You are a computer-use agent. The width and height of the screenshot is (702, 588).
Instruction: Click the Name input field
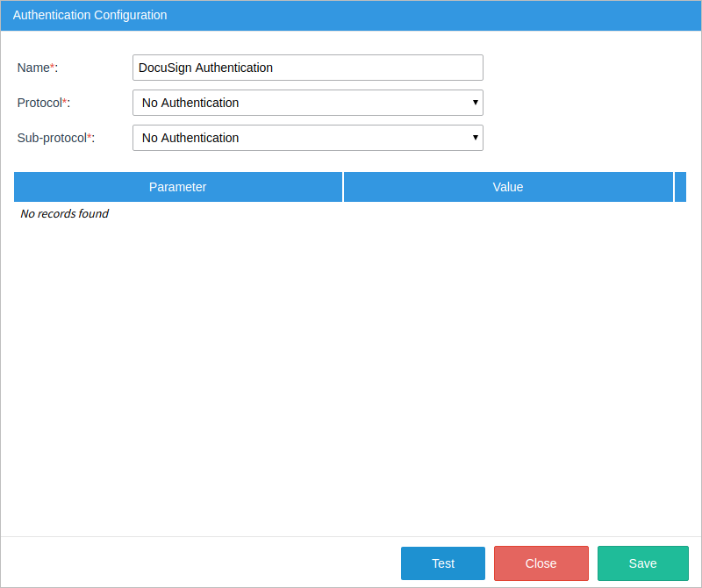coord(307,68)
